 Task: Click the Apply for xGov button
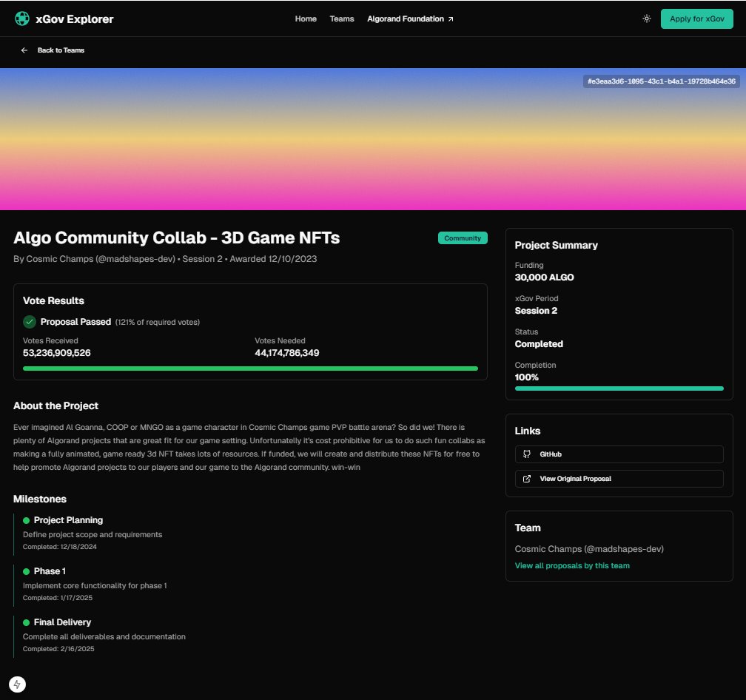(x=696, y=18)
